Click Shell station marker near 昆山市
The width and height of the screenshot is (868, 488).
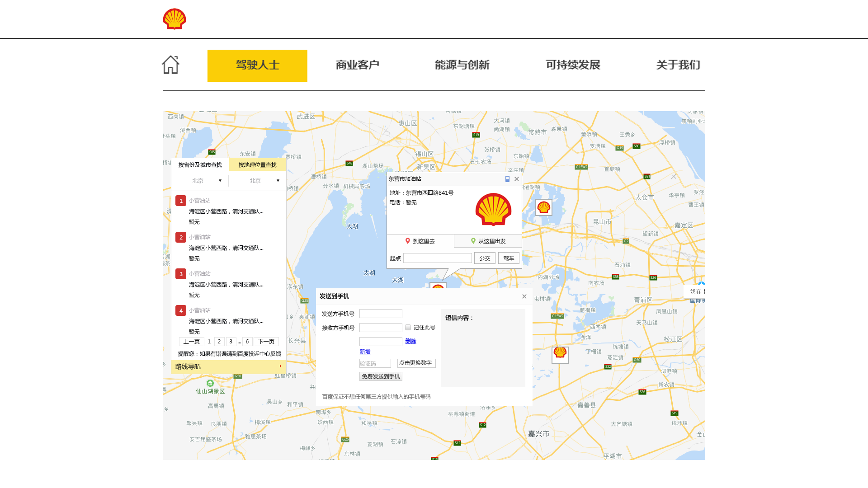pos(544,207)
